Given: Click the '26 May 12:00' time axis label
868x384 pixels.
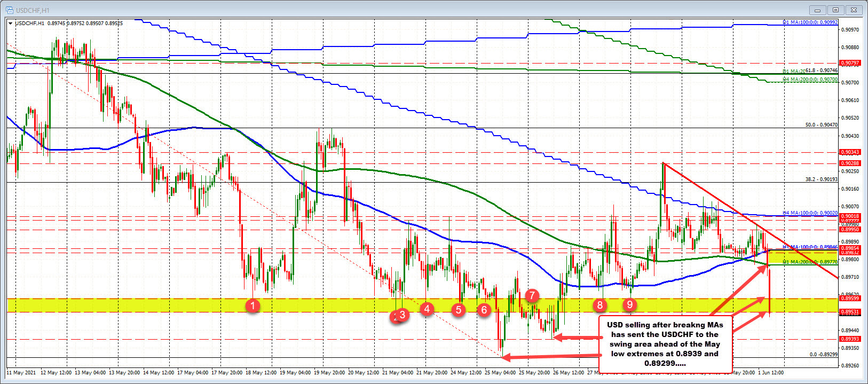Looking at the screenshot, I should click(568, 372).
